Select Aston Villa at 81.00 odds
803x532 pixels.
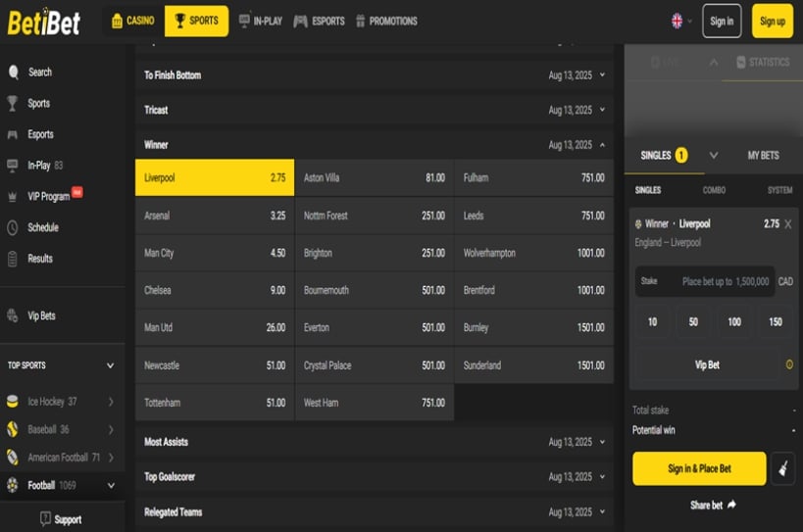pyautogui.click(x=375, y=177)
